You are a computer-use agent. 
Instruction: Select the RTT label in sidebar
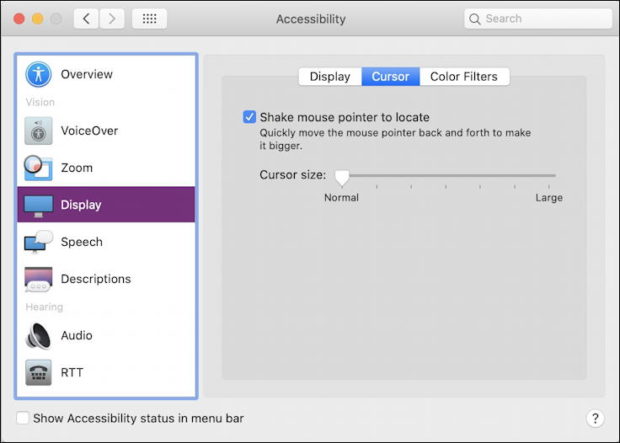click(x=72, y=373)
